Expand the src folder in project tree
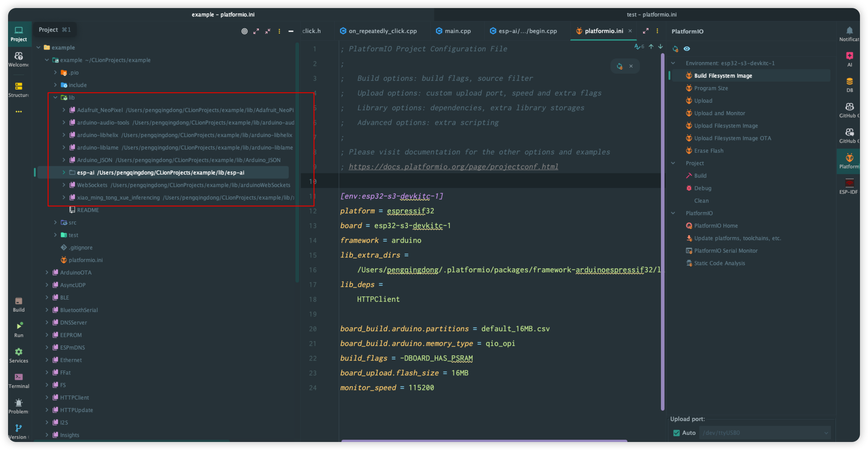Image resolution: width=868 pixels, height=450 pixels. [55, 222]
